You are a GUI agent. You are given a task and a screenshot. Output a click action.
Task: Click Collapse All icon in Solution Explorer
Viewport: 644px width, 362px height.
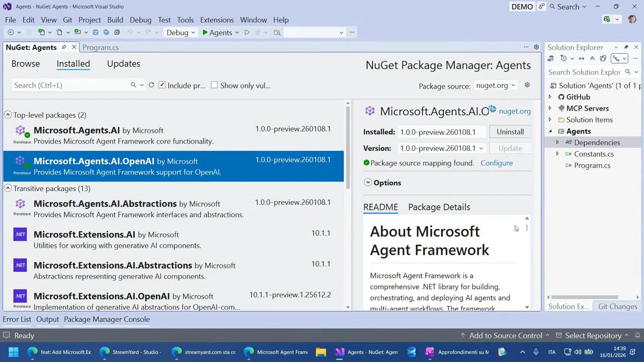(x=592, y=58)
